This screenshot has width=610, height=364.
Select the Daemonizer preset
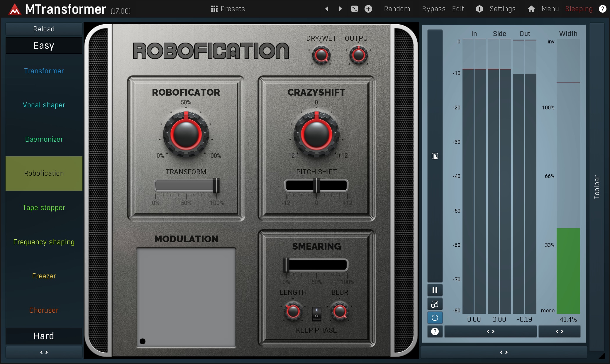click(44, 139)
